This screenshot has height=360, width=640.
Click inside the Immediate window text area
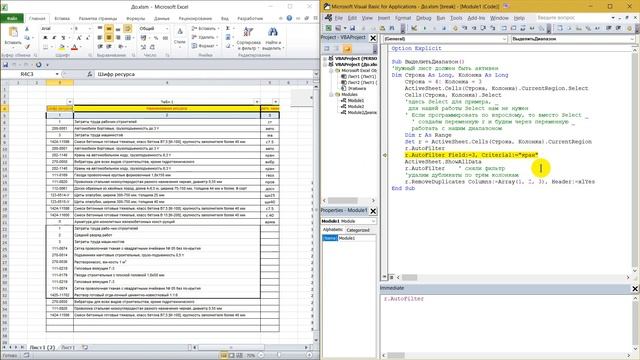506,322
